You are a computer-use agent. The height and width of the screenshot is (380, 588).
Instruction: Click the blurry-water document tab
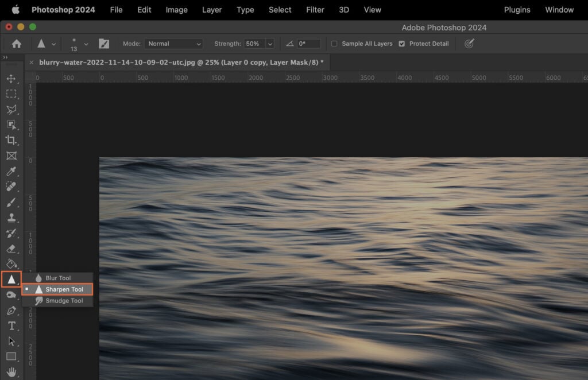pyautogui.click(x=178, y=62)
